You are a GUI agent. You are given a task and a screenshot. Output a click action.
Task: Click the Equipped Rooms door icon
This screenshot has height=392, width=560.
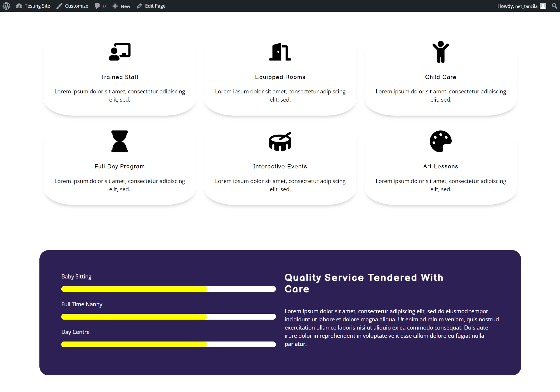tap(280, 52)
